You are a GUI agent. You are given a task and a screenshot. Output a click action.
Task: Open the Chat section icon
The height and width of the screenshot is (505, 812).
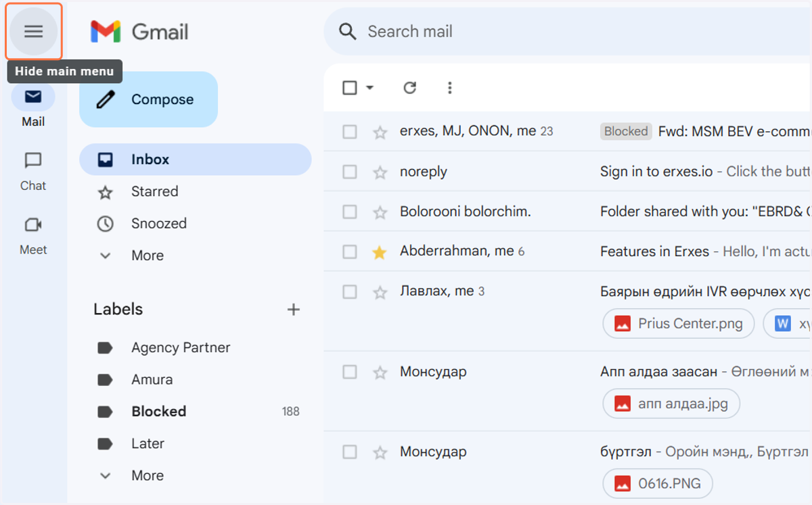33,161
